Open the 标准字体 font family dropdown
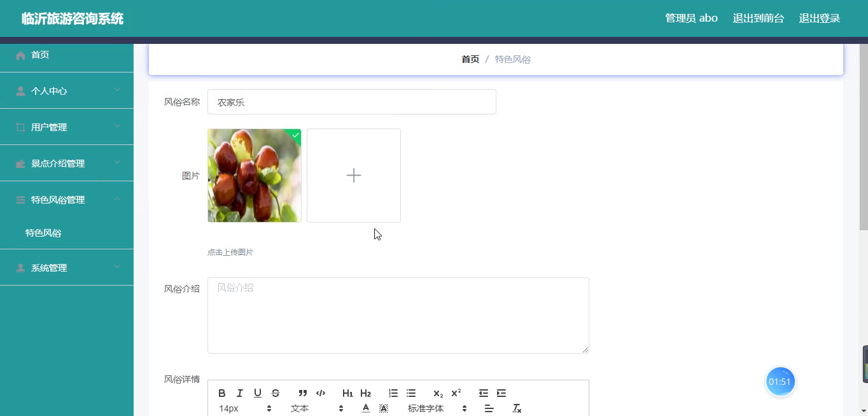 pos(437,408)
